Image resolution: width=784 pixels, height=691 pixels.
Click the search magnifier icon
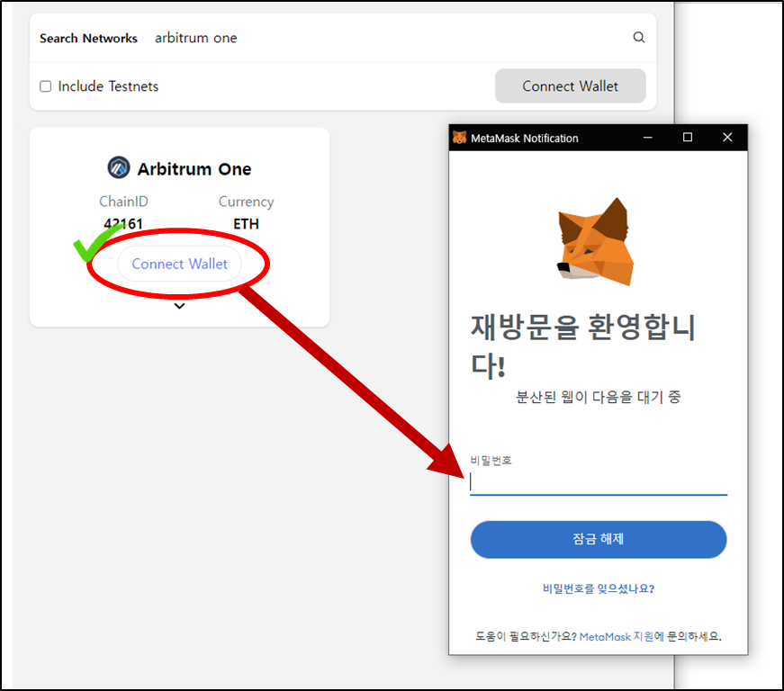(x=638, y=38)
